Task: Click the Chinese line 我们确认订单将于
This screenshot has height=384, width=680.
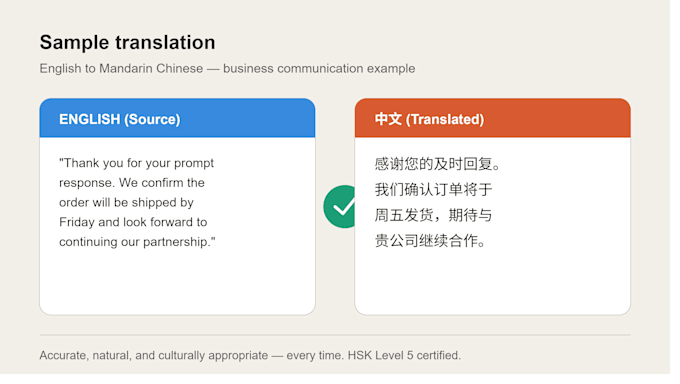Action: [433, 190]
